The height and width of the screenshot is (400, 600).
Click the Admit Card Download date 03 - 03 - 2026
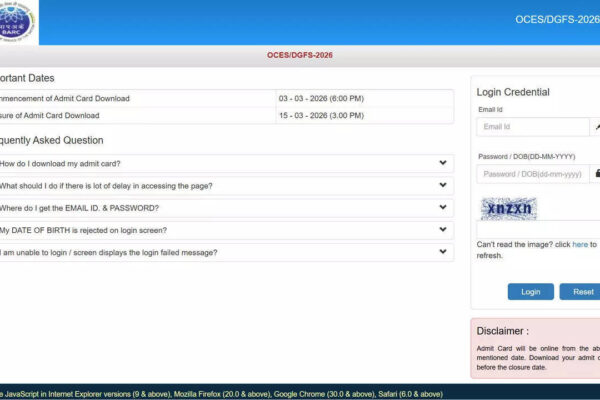click(321, 98)
